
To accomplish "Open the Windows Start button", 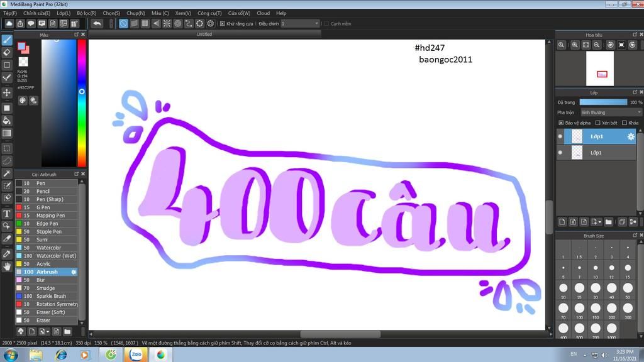I will 10,354.
